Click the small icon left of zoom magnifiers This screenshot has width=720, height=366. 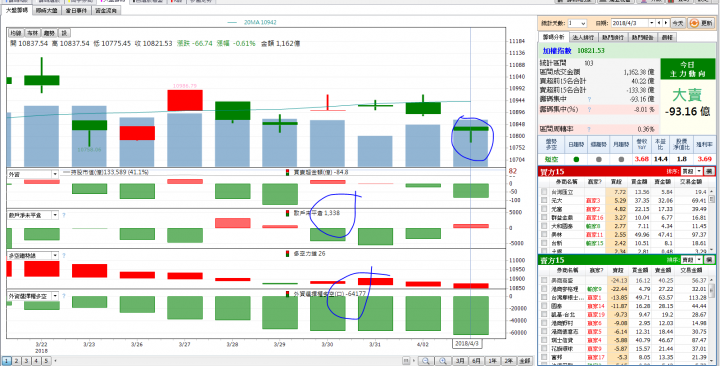[406, 361]
